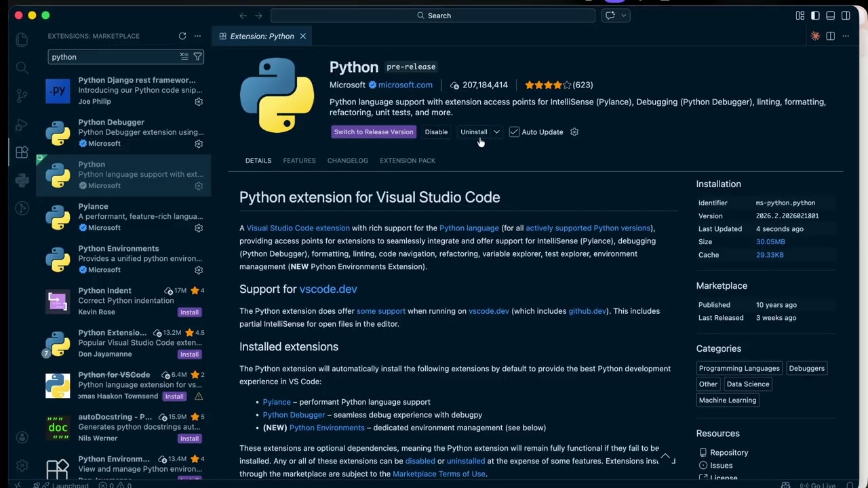Viewport: 868px width, 488px height.
Task: Install the Python Indent extension
Action: [189, 312]
